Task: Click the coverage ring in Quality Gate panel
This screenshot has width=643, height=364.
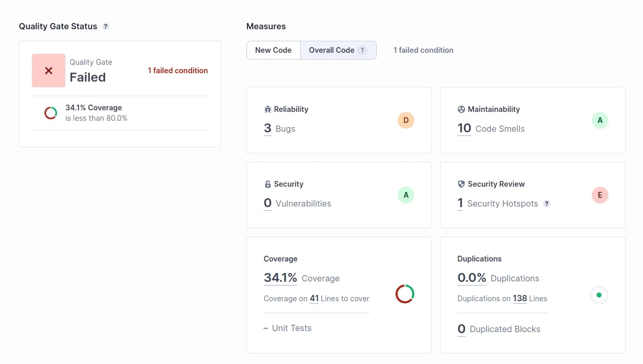Action: pyautogui.click(x=50, y=112)
